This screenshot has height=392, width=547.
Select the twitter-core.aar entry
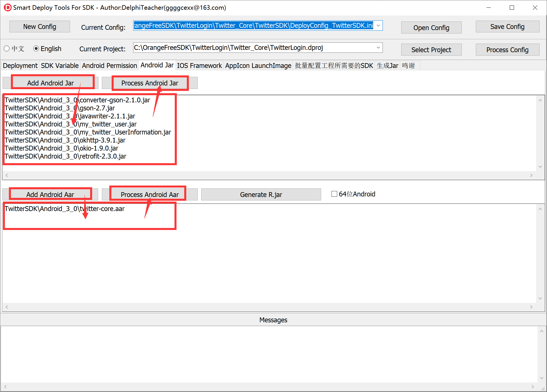point(65,209)
